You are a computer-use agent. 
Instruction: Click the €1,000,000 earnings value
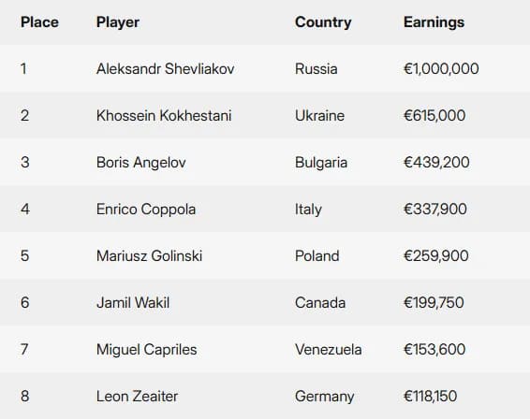[441, 69]
